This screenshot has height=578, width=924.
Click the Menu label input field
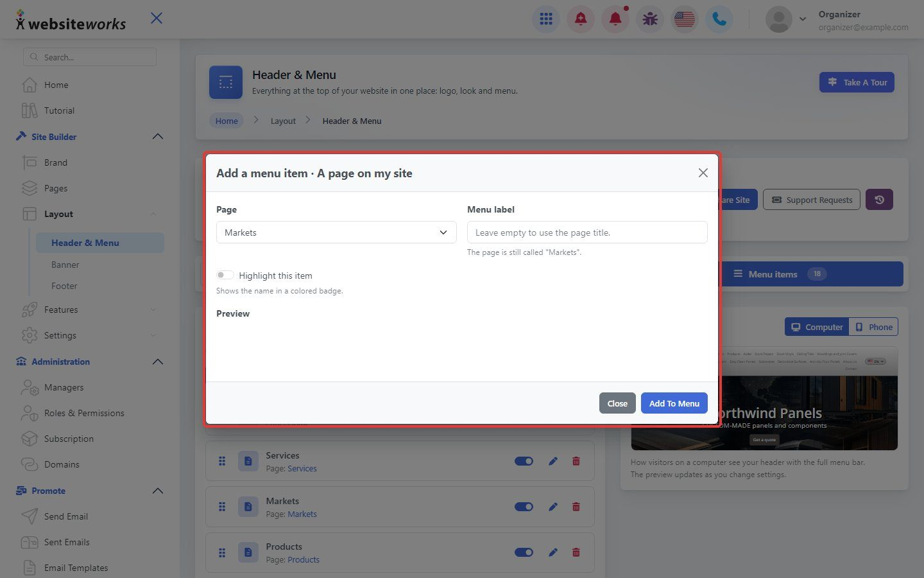(x=587, y=232)
